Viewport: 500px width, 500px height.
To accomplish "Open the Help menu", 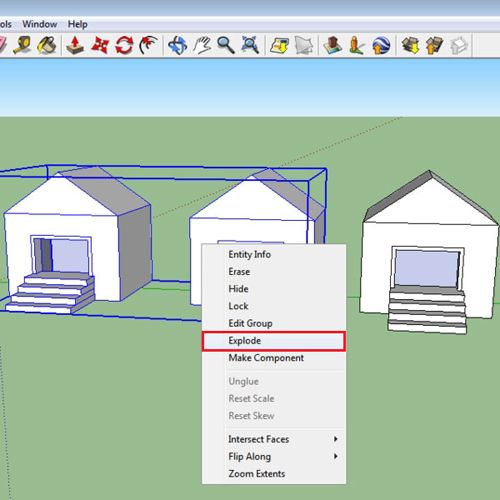I will (78, 24).
